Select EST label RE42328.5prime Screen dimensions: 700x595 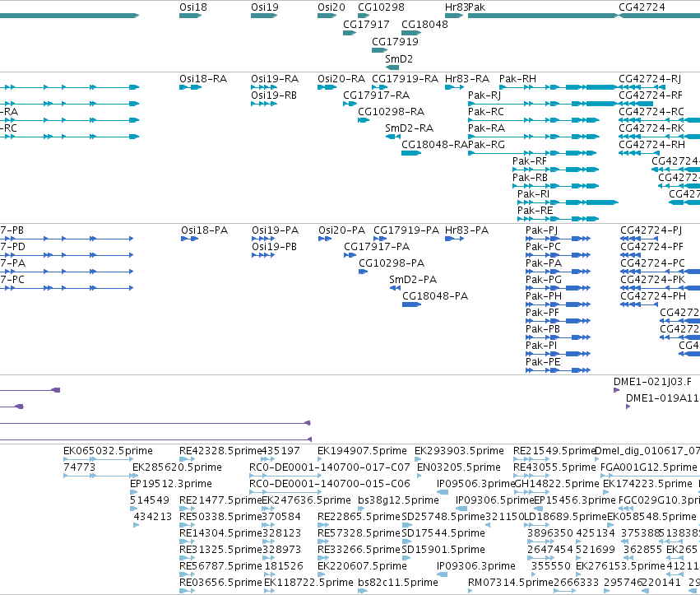(x=220, y=451)
